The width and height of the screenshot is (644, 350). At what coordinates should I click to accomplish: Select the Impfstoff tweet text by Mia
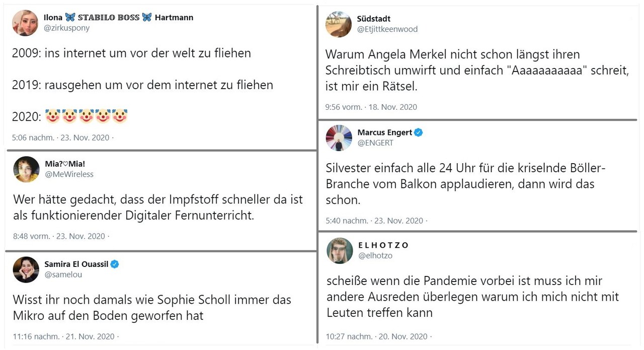tap(158, 207)
